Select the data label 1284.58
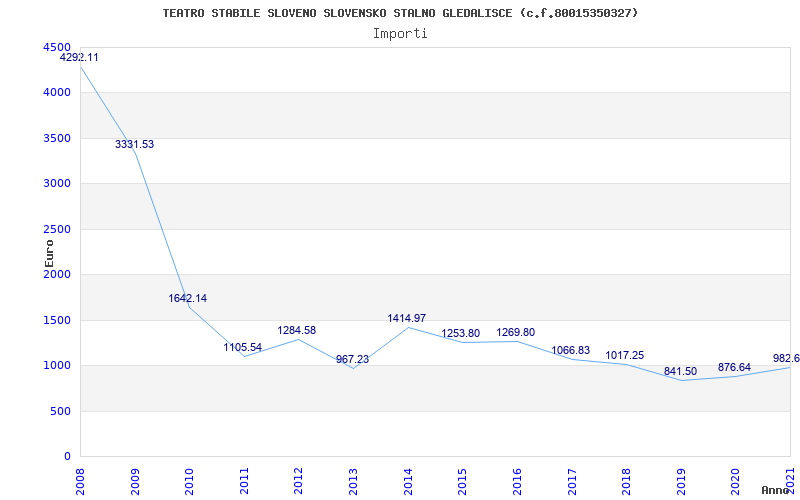Viewport: 800px width, 500px height. [x=296, y=331]
